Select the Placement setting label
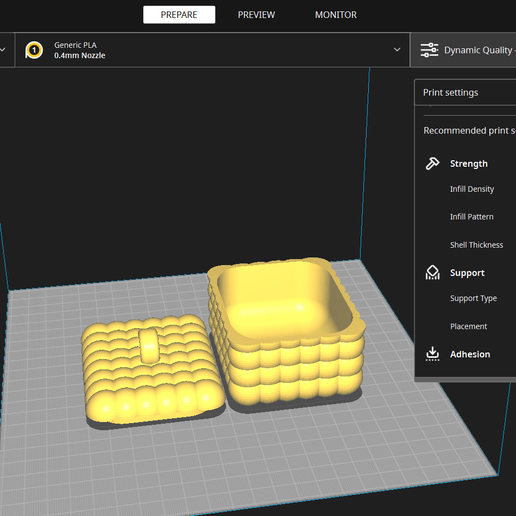 (x=468, y=326)
